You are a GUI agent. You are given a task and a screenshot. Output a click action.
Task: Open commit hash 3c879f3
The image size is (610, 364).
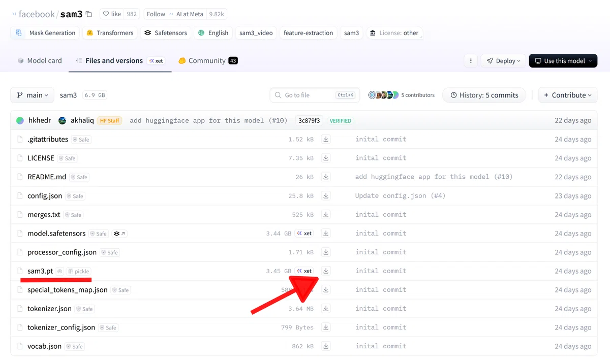click(x=309, y=121)
